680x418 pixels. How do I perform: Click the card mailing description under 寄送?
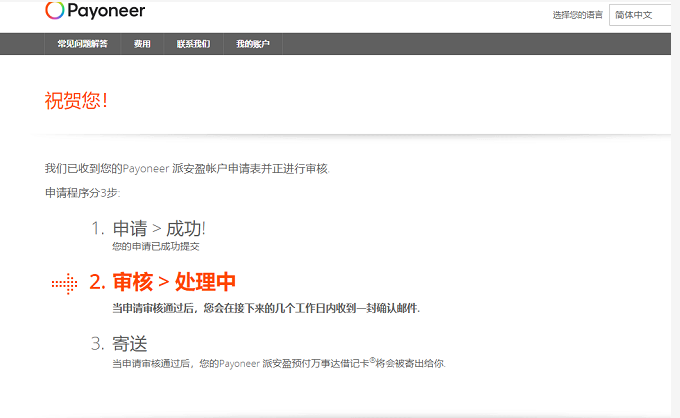(278, 363)
